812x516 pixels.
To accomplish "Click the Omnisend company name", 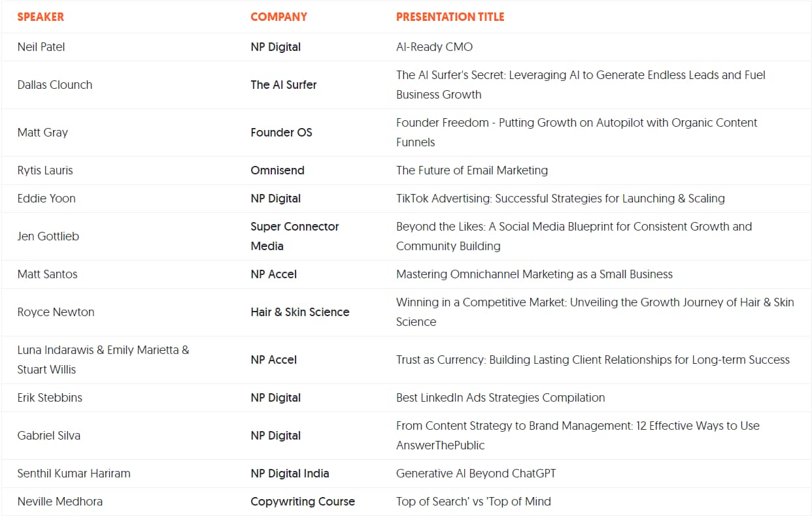I will (277, 170).
